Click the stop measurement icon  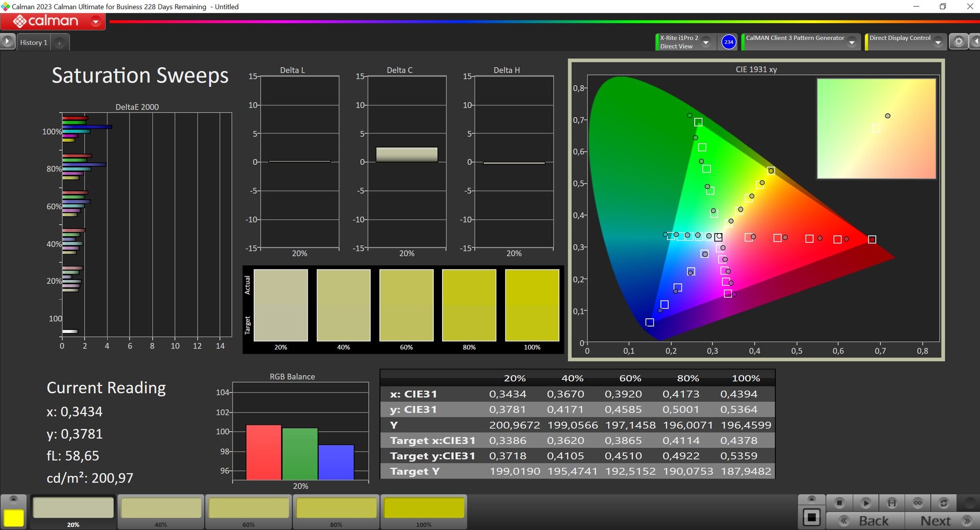[839, 503]
